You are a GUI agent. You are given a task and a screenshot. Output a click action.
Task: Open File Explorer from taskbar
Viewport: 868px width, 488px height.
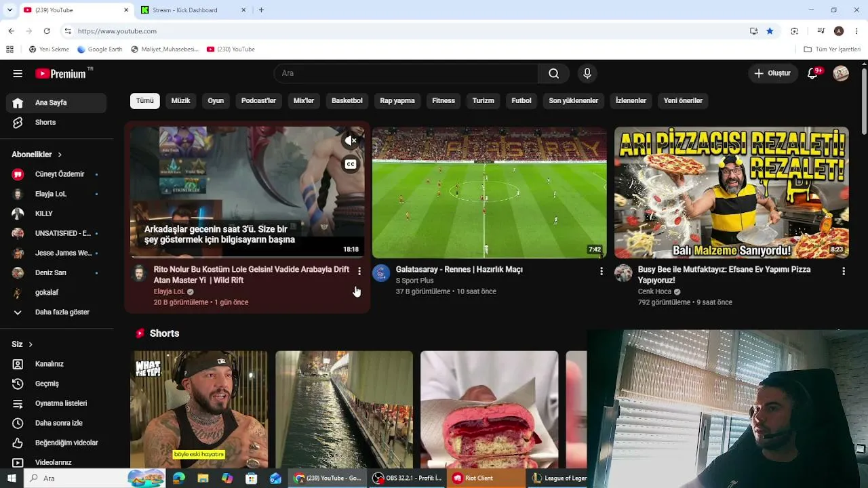tap(203, 478)
